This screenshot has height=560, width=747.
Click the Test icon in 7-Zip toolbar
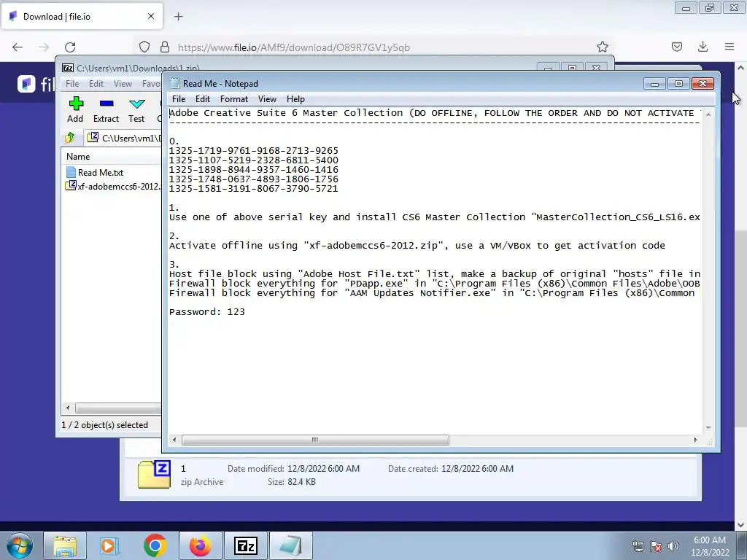click(x=136, y=104)
